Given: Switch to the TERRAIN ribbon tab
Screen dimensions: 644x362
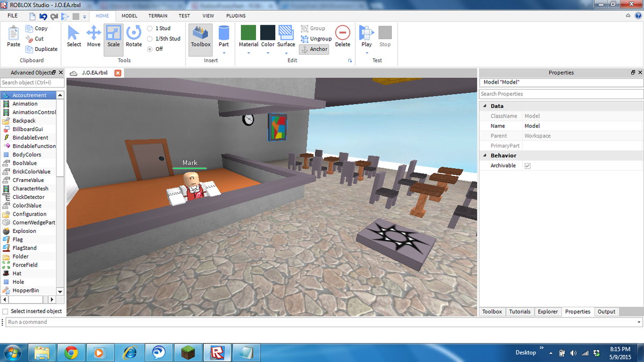Looking at the screenshot, I should tap(158, 16).
